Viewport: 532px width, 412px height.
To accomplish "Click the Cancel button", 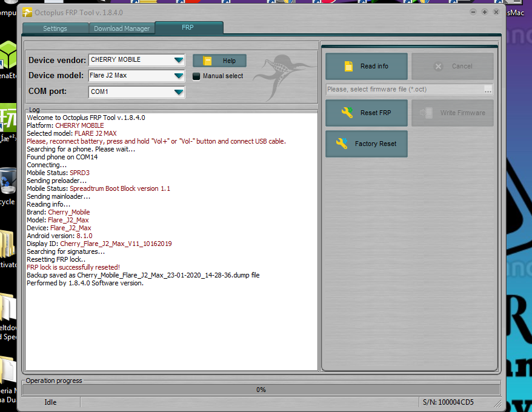I will (452, 66).
